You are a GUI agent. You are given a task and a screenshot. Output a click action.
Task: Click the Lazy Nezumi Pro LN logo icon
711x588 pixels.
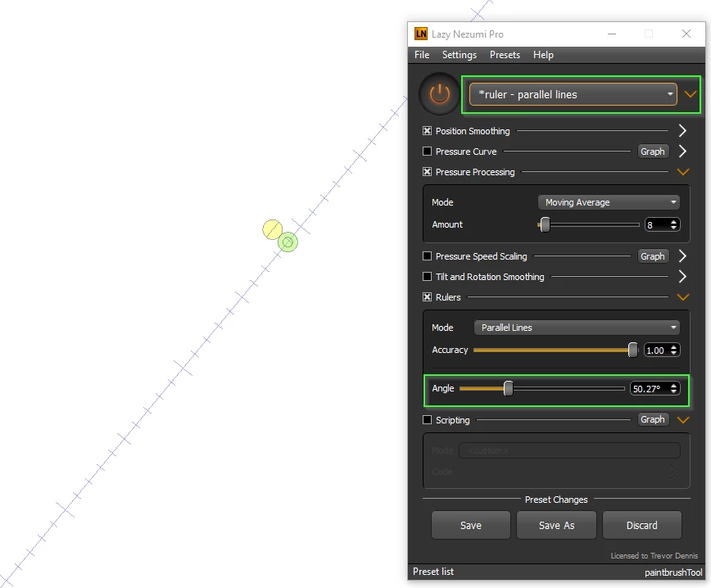421,34
